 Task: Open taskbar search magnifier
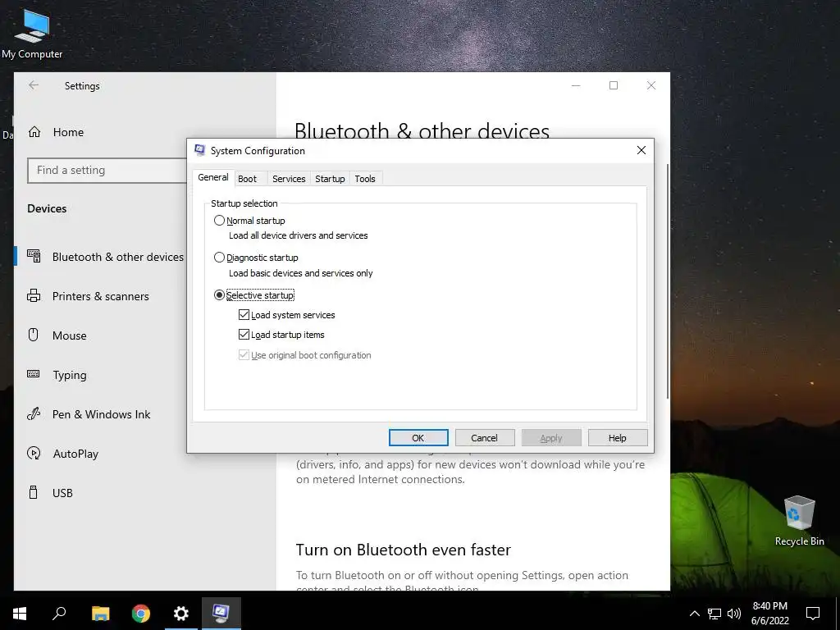pos(59,614)
